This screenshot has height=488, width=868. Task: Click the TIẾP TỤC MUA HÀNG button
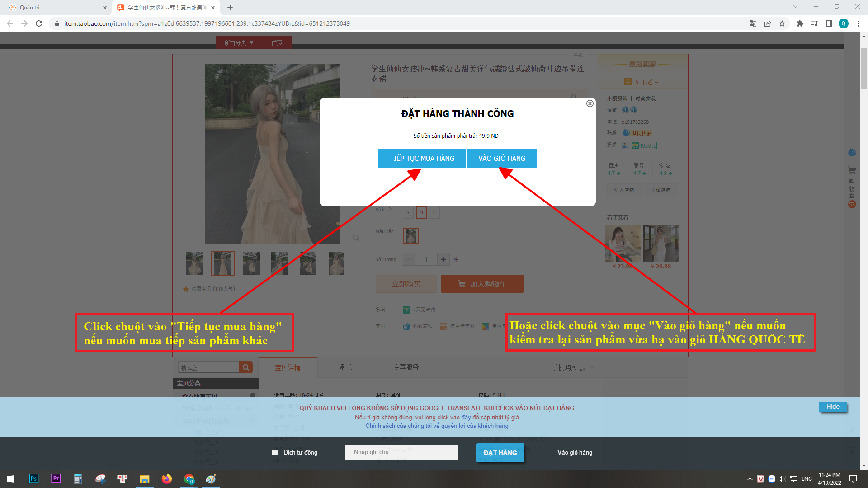click(422, 158)
